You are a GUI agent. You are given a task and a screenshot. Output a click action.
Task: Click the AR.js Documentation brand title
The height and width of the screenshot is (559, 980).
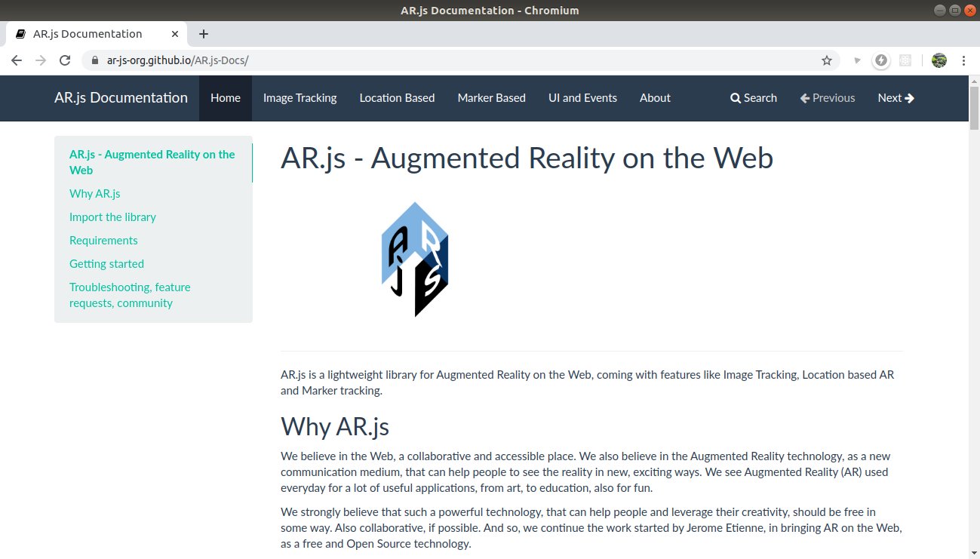121,97
